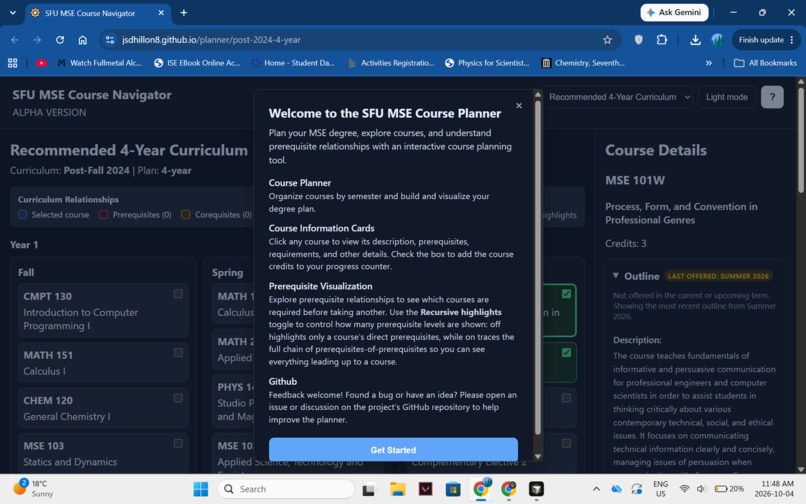Click the browser Back arrow
The width and height of the screenshot is (806, 504).
pos(14,40)
